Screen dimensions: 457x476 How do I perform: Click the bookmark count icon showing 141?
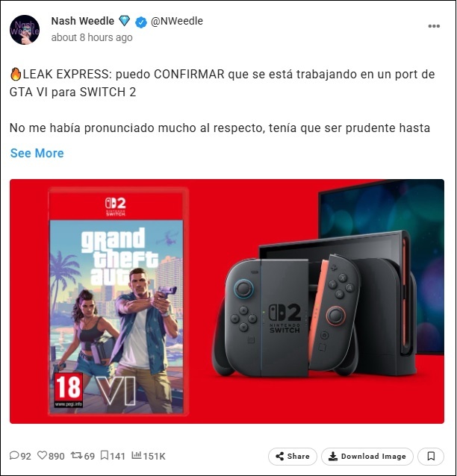coord(105,455)
